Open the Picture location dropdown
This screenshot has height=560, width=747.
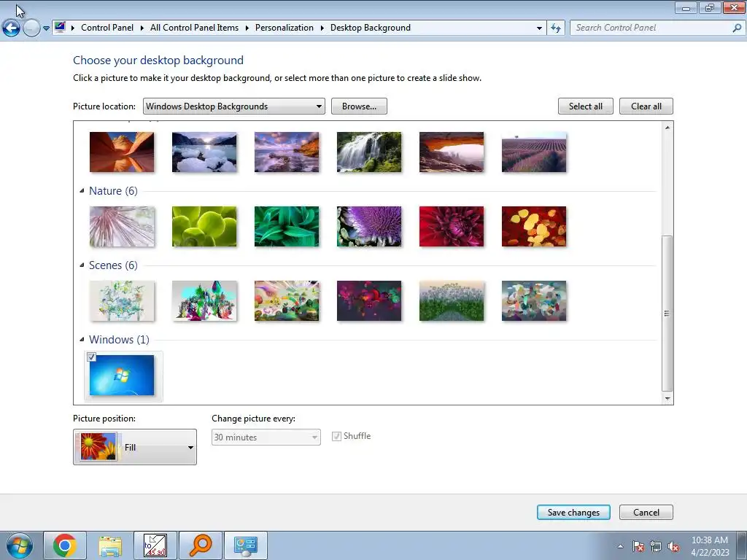234,106
